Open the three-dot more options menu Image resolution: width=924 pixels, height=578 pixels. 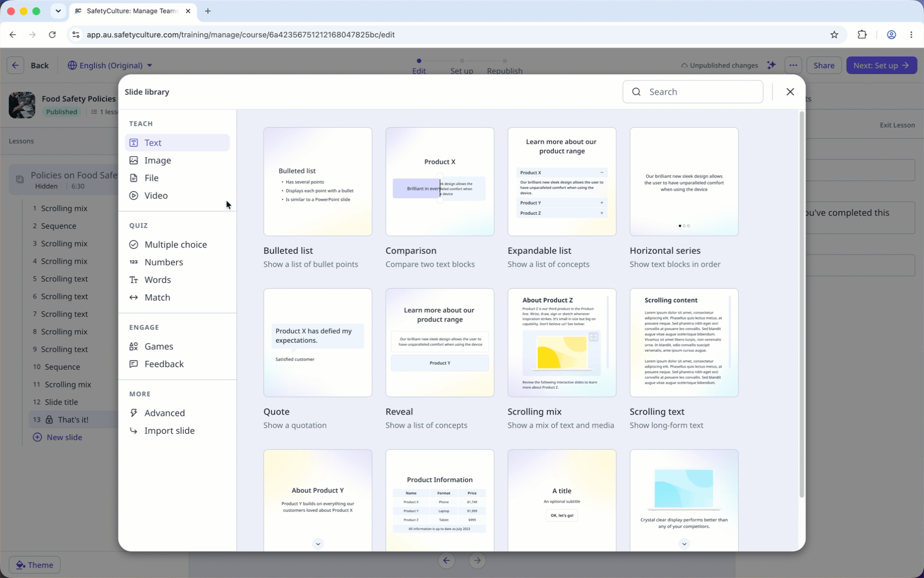click(x=793, y=65)
